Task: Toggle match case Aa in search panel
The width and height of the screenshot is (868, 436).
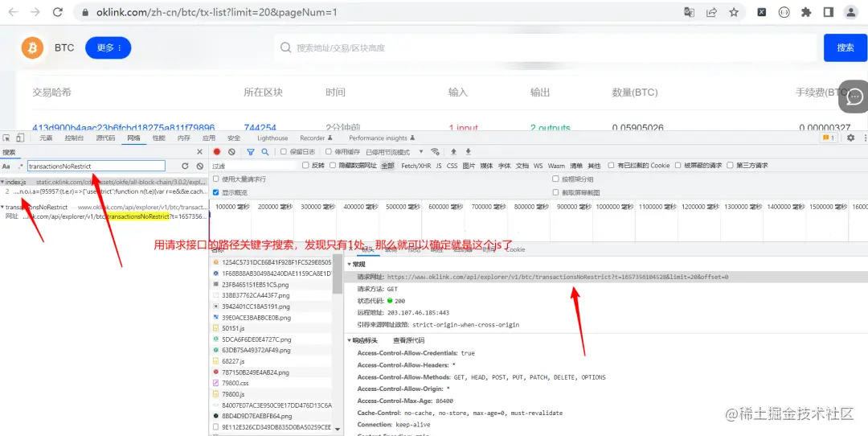Action: [x=6, y=167]
